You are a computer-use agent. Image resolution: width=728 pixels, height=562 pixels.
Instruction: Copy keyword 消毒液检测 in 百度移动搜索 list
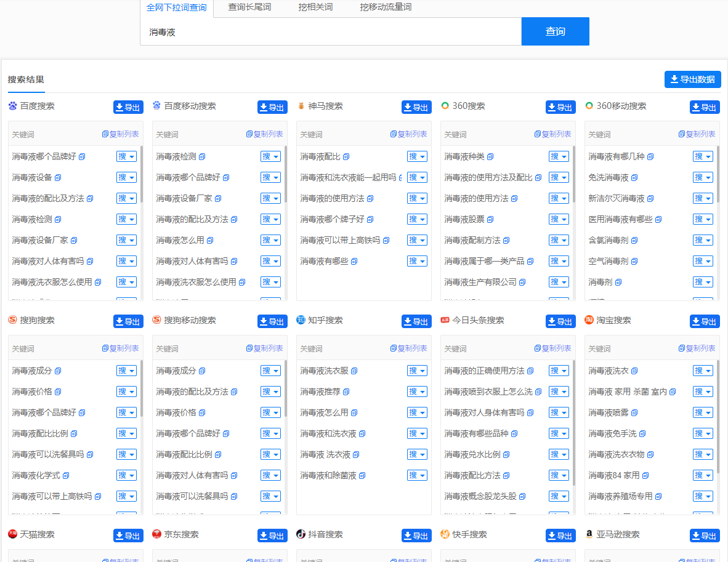point(202,157)
